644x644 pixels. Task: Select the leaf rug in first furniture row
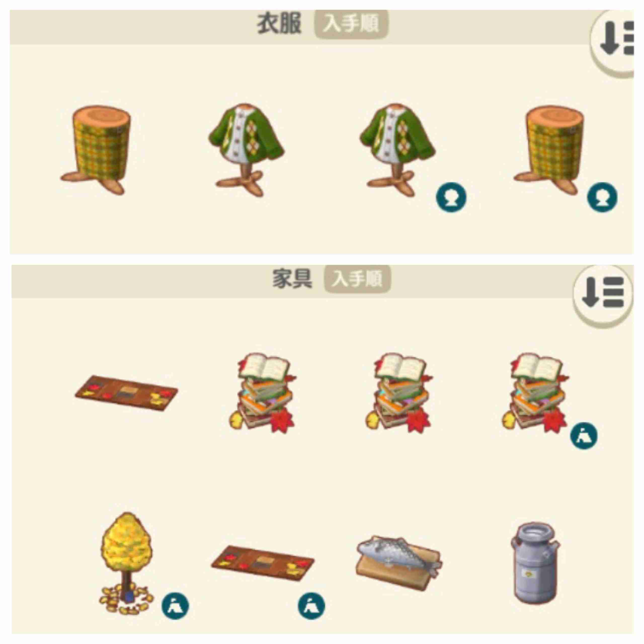[x=126, y=393]
